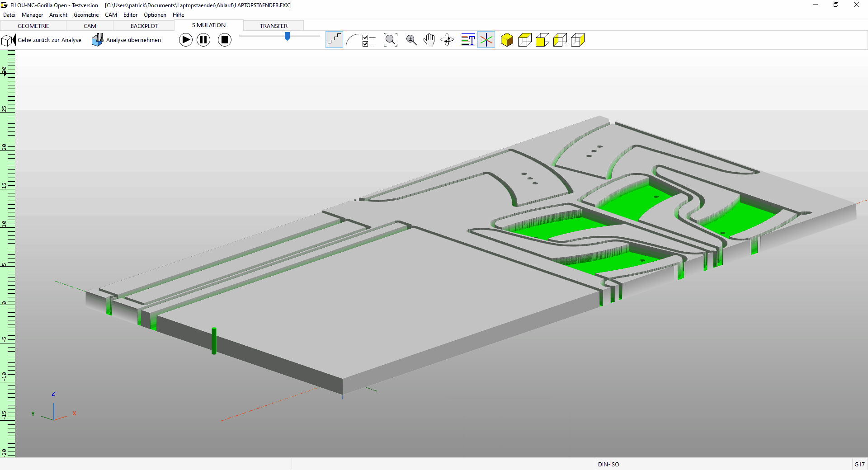Click 'Gehe zurück zur Analyse' button
This screenshot has height=470, width=868.
tap(42, 40)
